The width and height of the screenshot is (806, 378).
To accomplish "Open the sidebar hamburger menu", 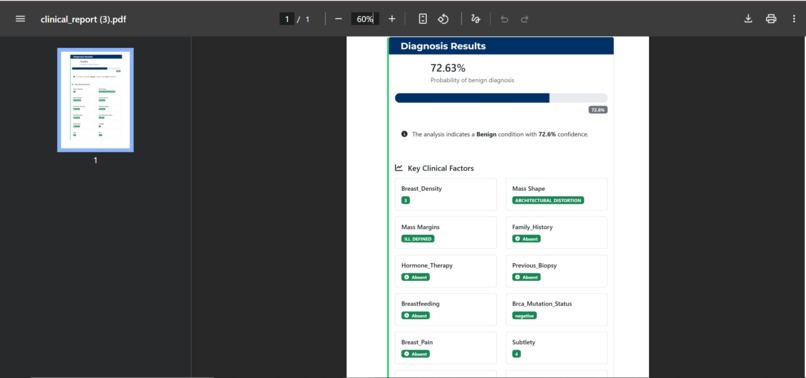I will pyautogui.click(x=20, y=19).
